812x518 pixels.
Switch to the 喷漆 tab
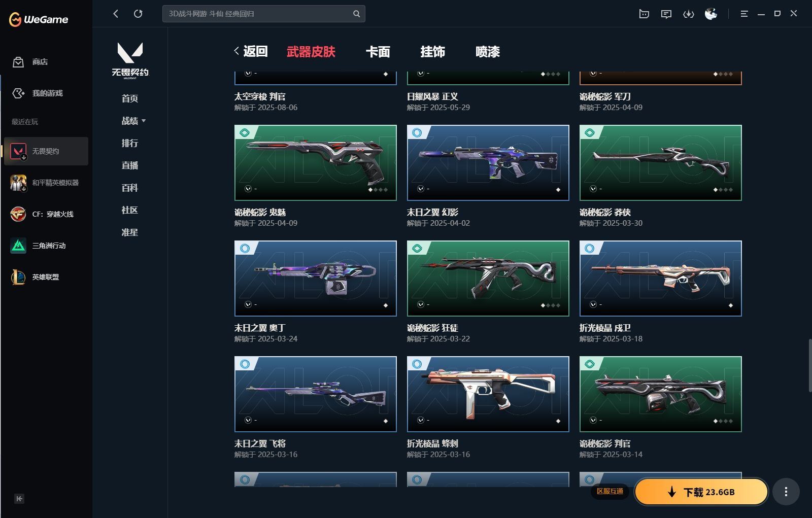[x=488, y=52]
